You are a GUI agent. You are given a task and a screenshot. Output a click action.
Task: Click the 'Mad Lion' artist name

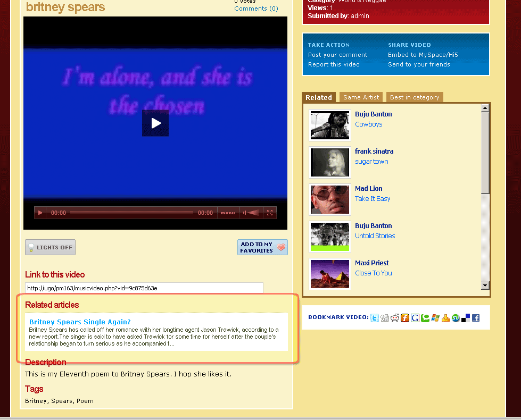pos(368,189)
